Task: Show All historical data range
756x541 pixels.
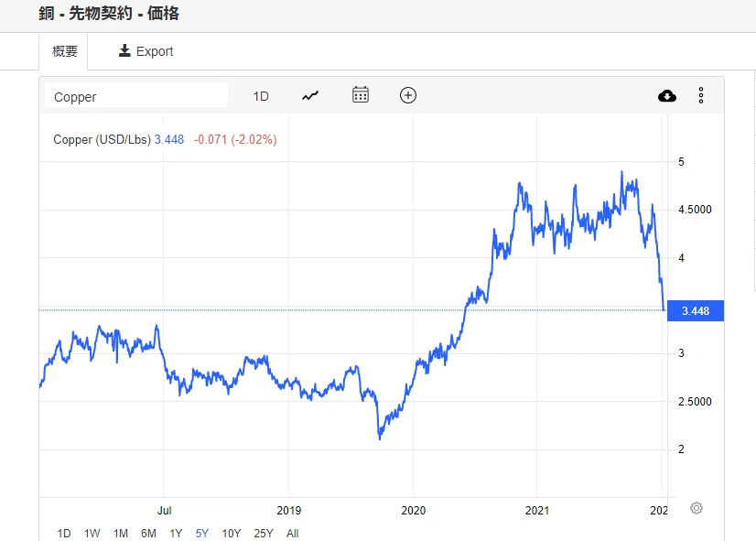Action: (292, 534)
